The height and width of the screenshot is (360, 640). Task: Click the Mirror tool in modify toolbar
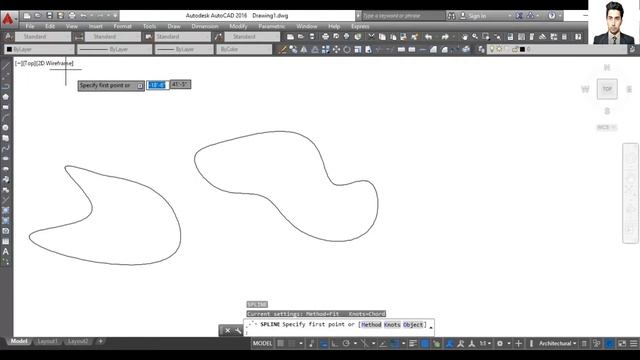tap(304, 49)
